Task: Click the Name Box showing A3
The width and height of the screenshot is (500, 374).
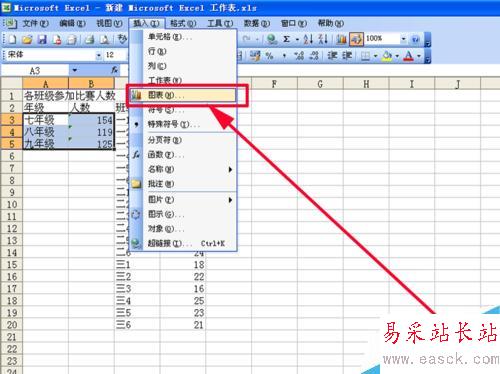Action: (35, 70)
